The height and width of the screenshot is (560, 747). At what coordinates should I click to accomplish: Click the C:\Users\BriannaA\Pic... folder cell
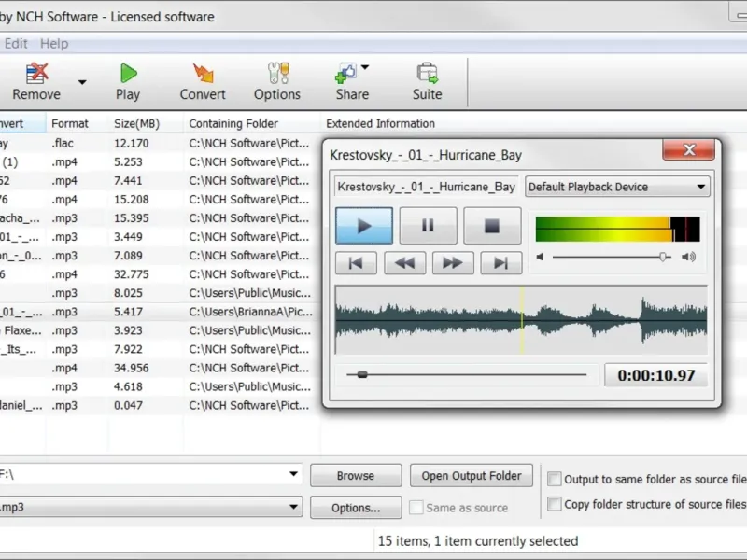(250, 312)
